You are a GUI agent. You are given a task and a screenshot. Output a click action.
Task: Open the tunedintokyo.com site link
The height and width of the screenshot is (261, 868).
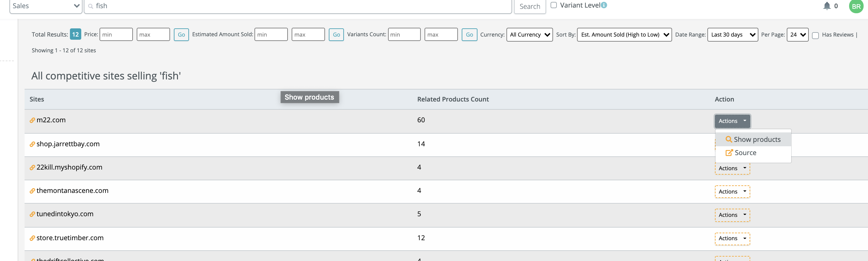pyautogui.click(x=65, y=214)
